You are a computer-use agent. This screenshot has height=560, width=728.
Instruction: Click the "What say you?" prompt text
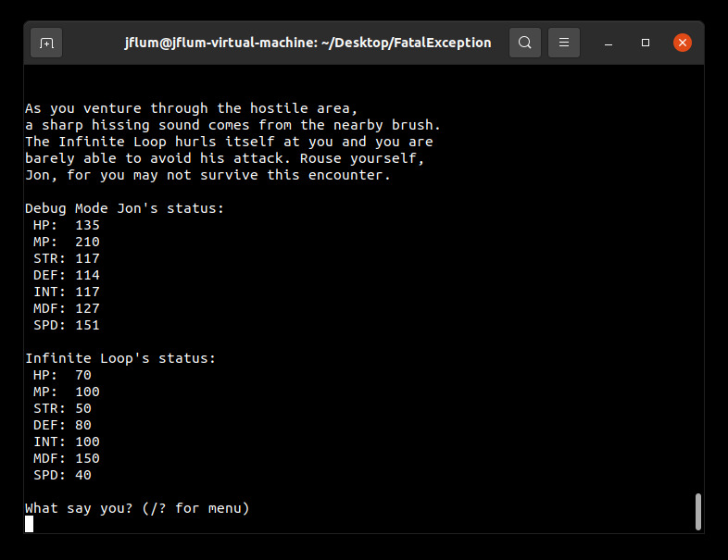[137, 508]
